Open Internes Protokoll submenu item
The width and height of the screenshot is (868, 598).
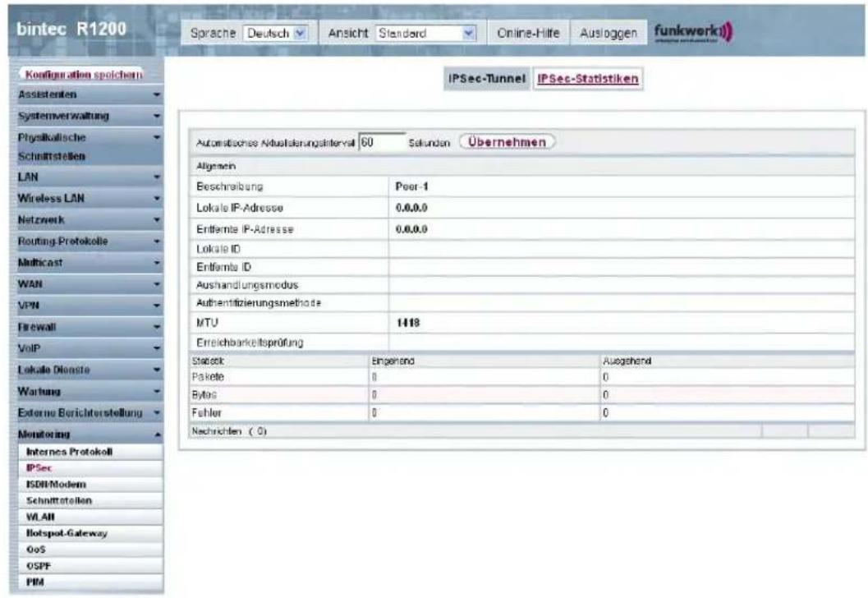tap(91, 452)
